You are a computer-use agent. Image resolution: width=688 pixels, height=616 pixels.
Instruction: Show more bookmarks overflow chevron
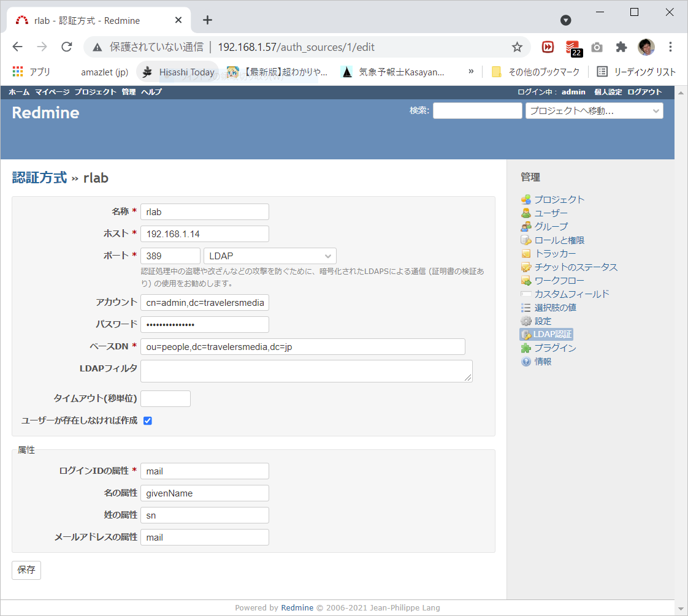point(471,72)
